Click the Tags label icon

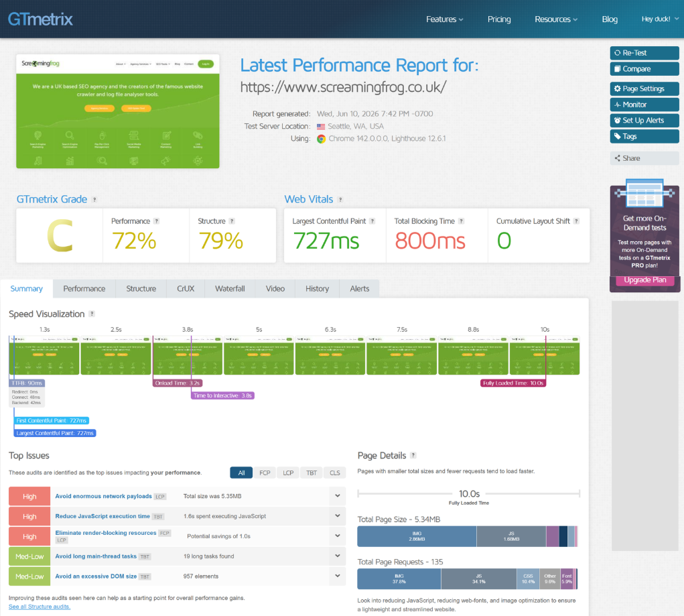click(617, 136)
